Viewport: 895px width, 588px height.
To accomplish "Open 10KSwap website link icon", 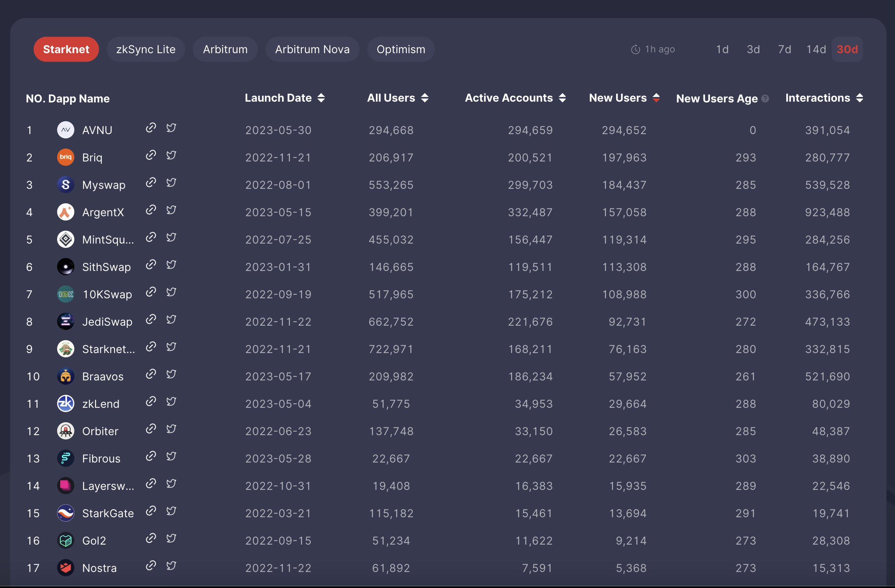I will click(151, 292).
